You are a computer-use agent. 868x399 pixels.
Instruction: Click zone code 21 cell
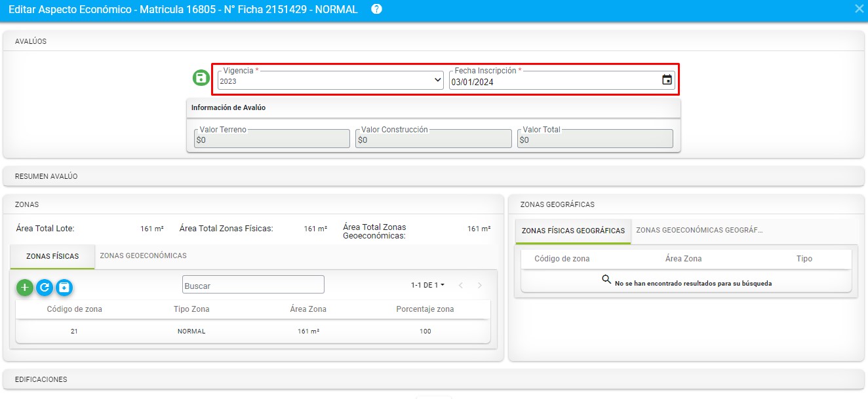coord(74,332)
